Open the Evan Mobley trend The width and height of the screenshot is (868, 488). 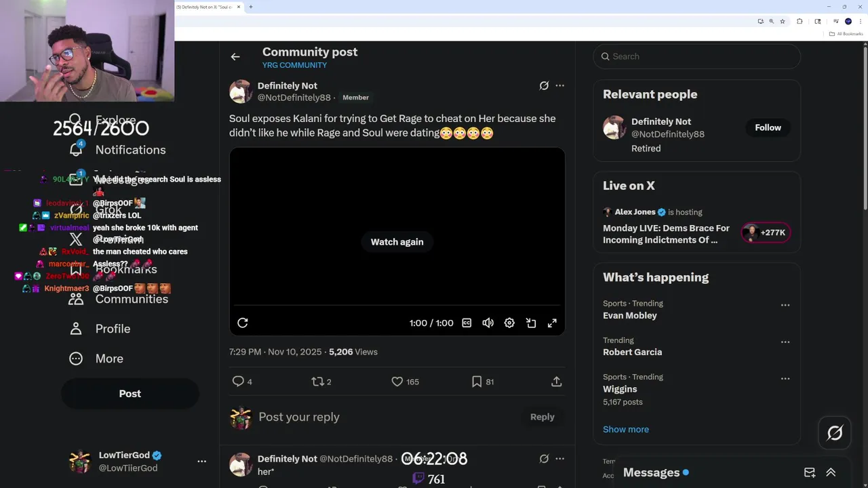630,315
